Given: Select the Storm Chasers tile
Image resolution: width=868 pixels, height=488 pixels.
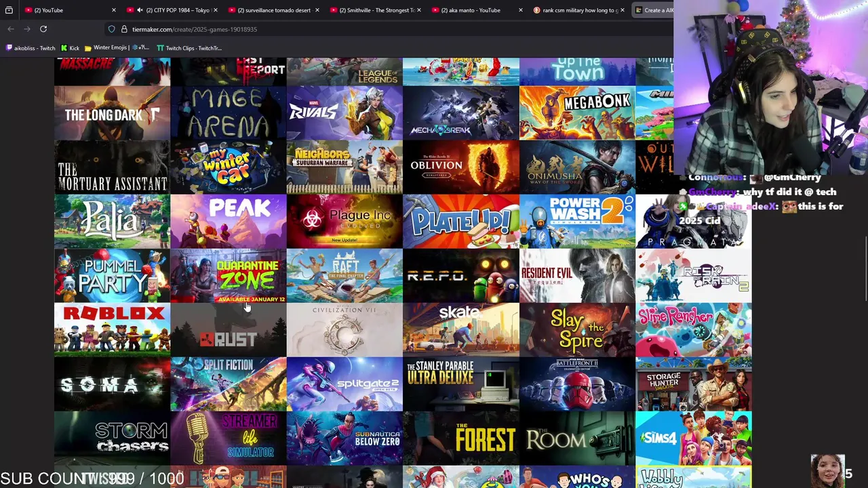Looking at the screenshot, I should point(112,439).
